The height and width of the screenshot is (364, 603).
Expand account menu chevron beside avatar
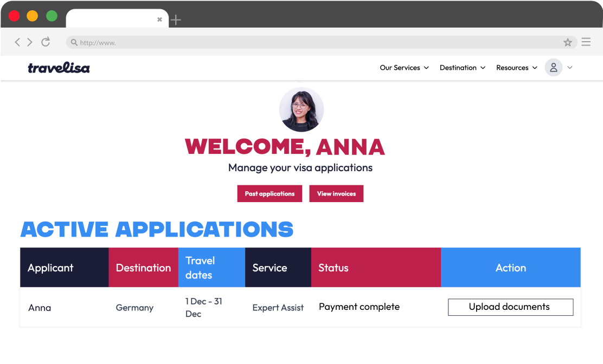[570, 68]
